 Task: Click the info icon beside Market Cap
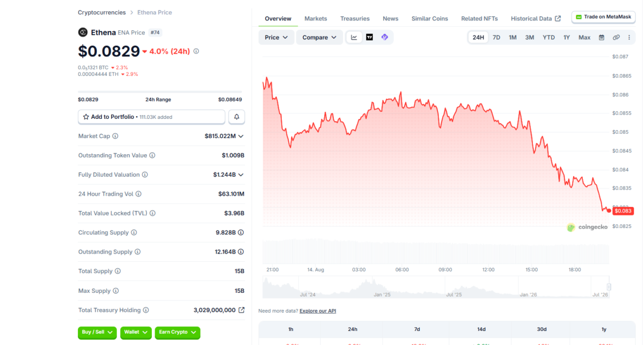[115, 136]
